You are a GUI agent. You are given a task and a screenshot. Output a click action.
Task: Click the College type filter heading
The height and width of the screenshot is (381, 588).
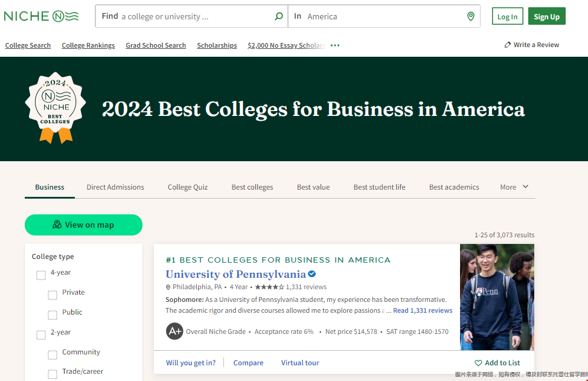(53, 257)
